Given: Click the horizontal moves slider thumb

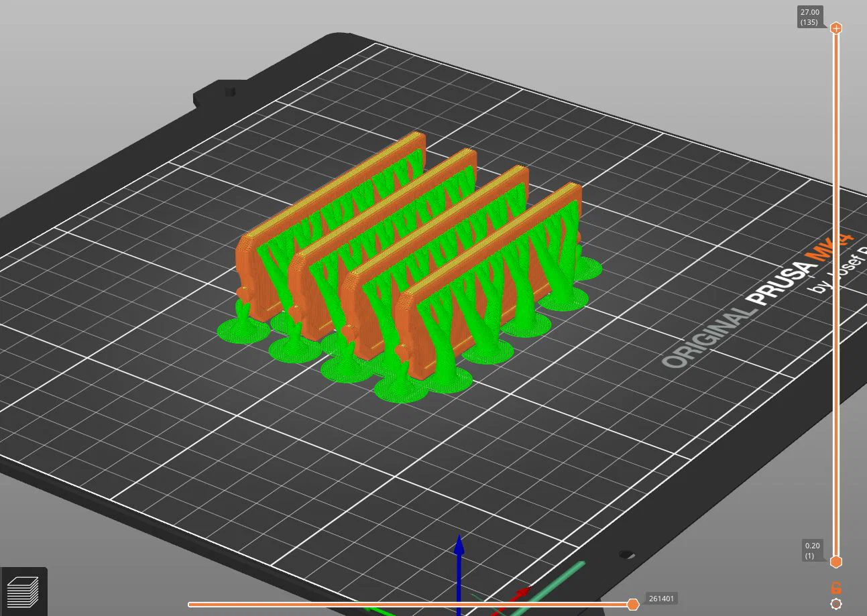Looking at the screenshot, I should pyautogui.click(x=632, y=605).
